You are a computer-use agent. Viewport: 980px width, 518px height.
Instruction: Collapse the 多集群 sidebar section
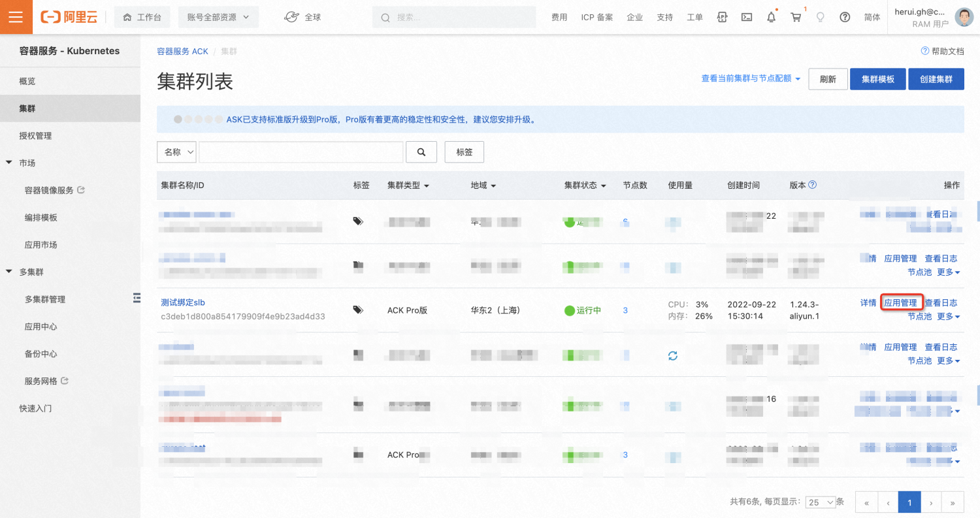[x=9, y=272]
